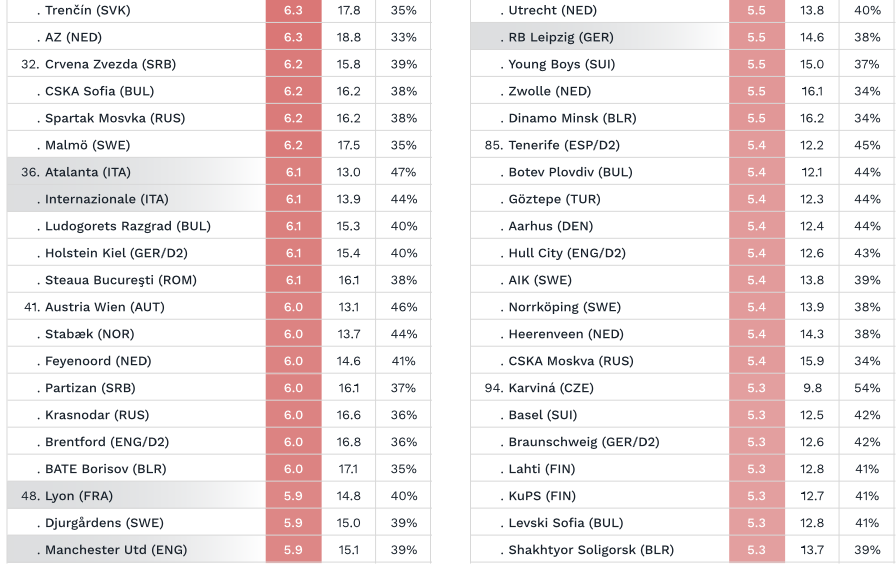Click the 54% value for Karviná
Screen dimensions: 896x574
tap(867, 388)
